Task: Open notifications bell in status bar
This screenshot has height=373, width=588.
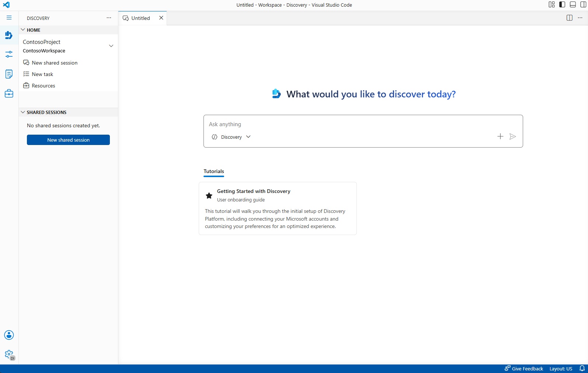Action: pyautogui.click(x=582, y=369)
